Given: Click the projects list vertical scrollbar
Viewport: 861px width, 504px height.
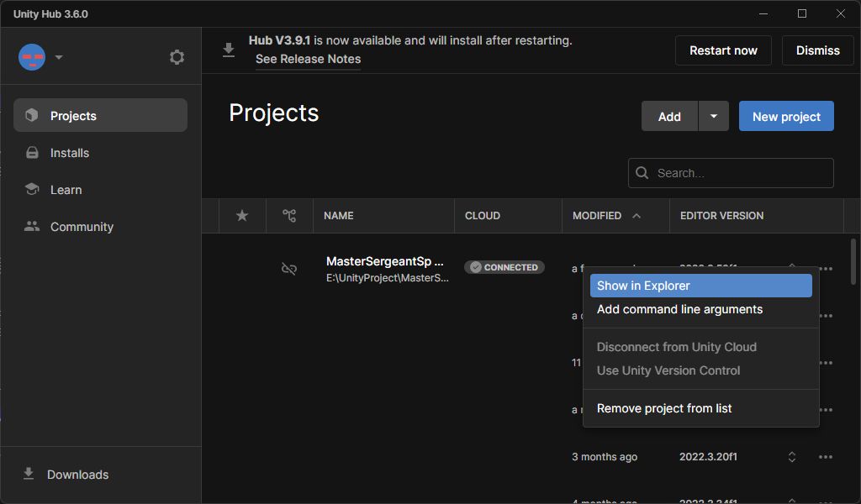Looking at the screenshot, I should pos(853,261).
